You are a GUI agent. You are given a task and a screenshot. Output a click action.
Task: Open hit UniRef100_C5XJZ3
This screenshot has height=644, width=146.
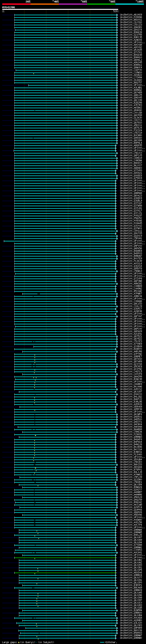pyautogui.click(x=131, y=25)
